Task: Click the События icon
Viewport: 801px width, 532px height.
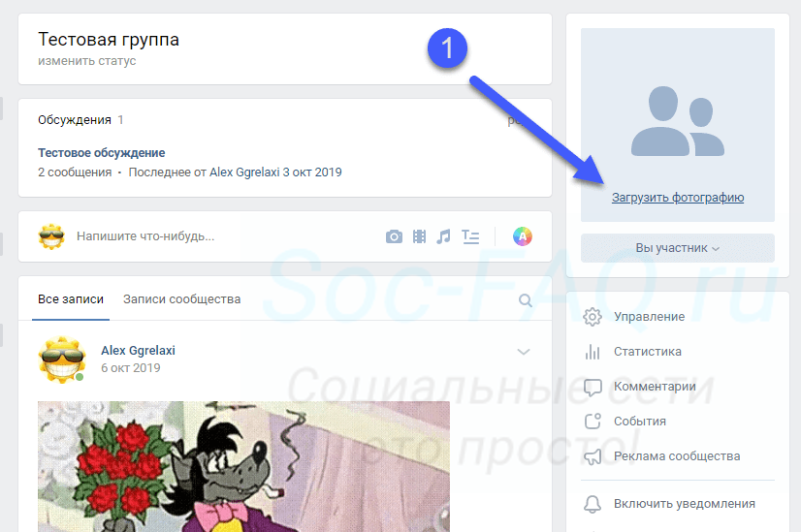Action: point(593,422)
